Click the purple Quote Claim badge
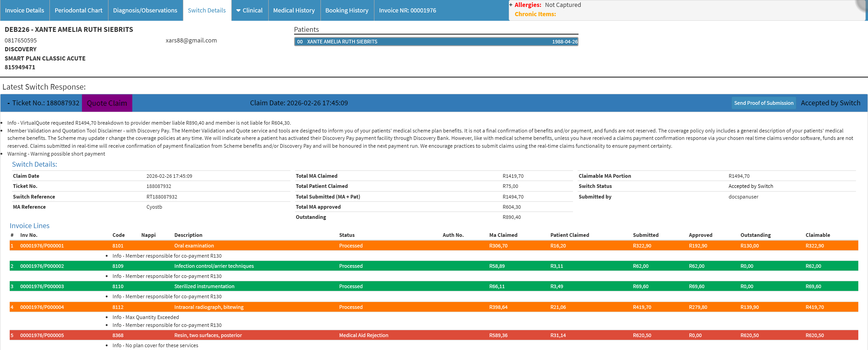 click(x=107, y=103)
